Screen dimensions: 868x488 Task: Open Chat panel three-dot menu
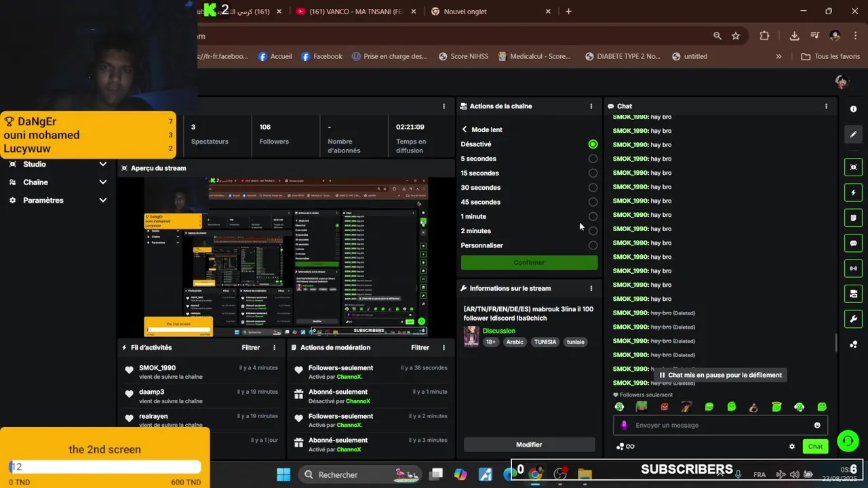coord(826,106)
